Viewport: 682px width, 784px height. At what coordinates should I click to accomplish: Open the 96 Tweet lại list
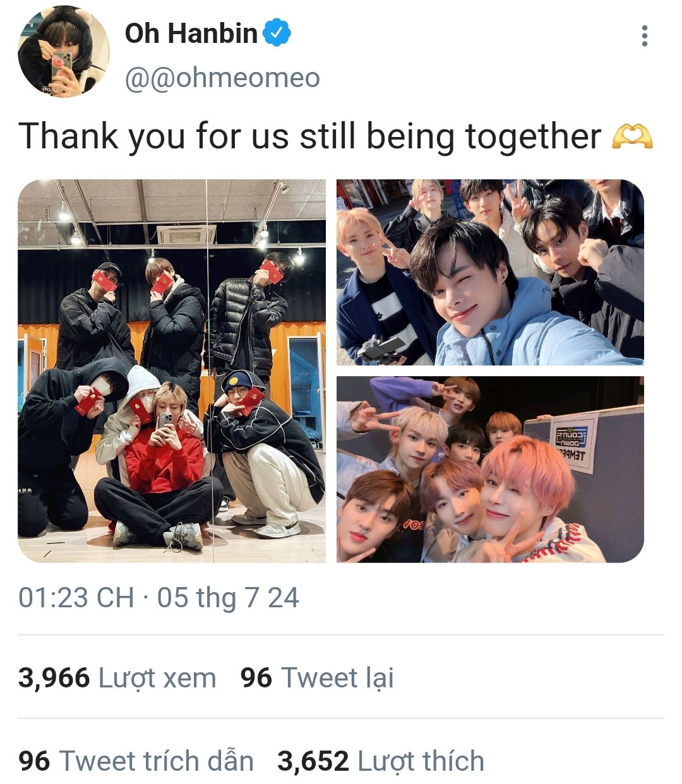[x=317, y=678]
